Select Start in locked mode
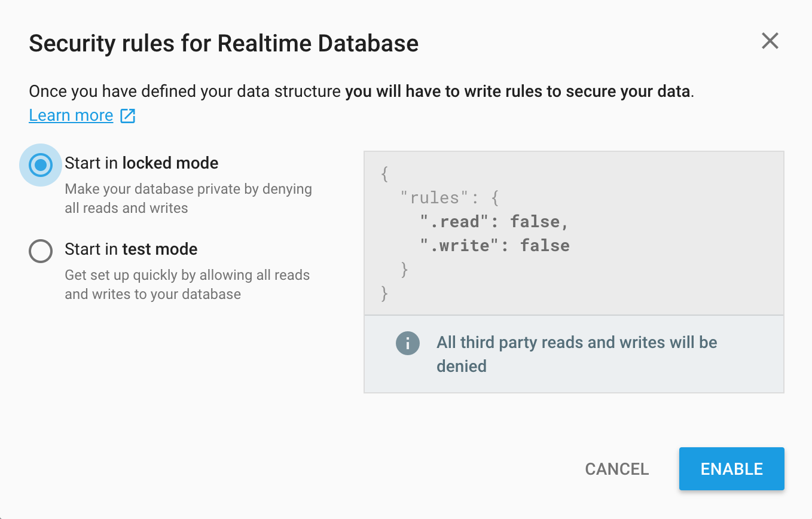This screenshot has height=519, width=812. pos(40,164)
